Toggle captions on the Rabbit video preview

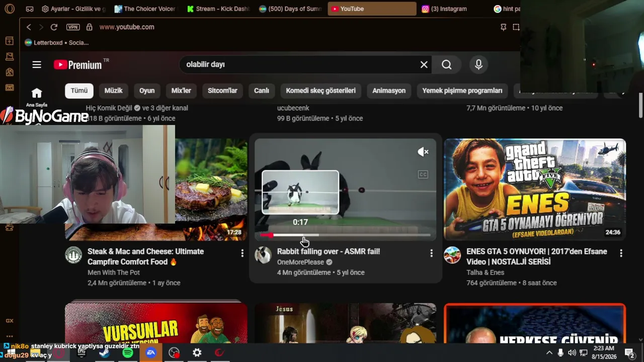coord(423,174)
